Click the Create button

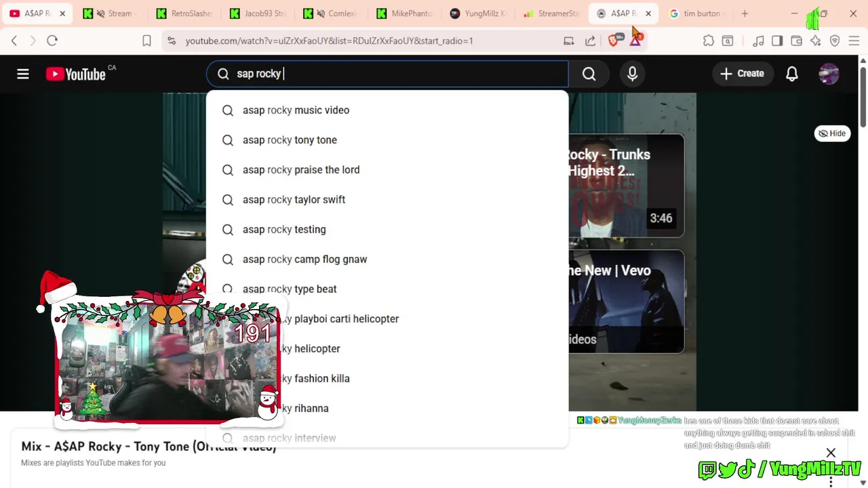[x=742, y=74]
